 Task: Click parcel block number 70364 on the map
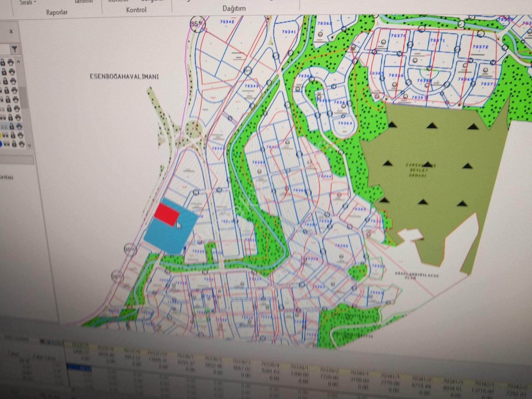(x=345, y=123)
